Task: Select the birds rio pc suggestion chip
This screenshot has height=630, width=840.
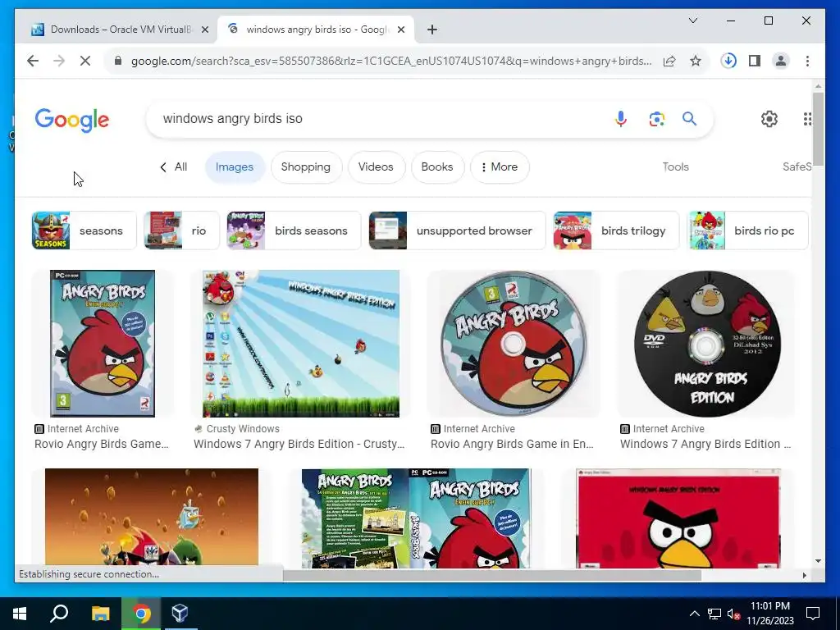Action: coord(748,231)
